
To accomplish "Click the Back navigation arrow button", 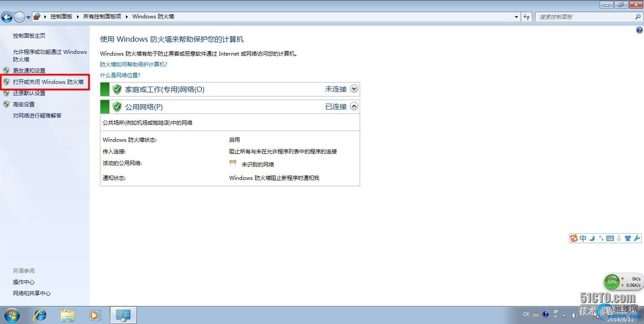I will pyautogui.click(x=7, y=17).
